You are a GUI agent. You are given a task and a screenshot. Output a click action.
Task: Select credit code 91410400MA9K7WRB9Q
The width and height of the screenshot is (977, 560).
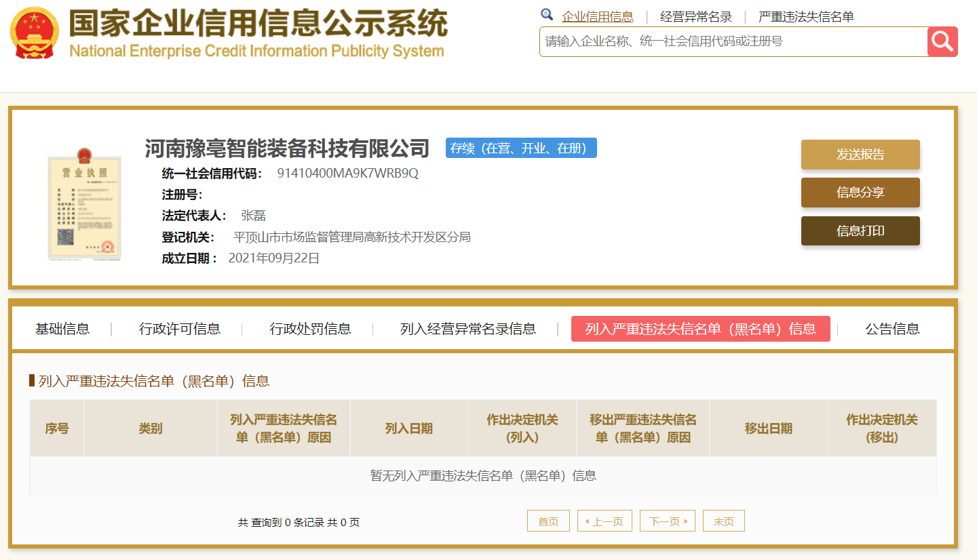pos(348,173)
